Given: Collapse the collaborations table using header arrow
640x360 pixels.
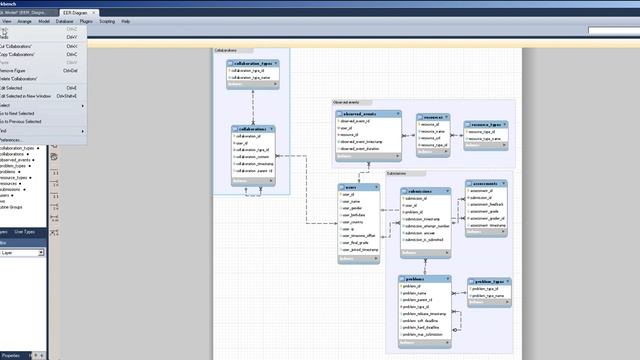Looking at the screenshot, I should [271, 129].
